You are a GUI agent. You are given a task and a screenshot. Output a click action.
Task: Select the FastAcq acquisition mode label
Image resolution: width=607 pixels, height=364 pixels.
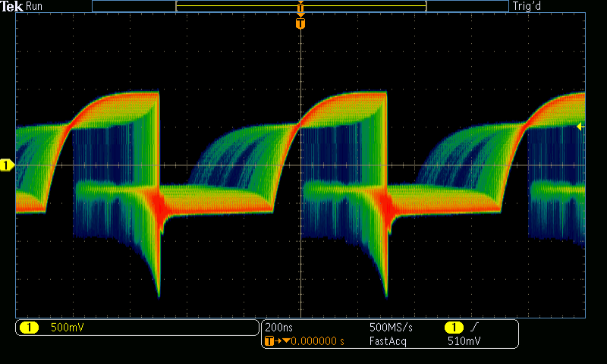point(390,341)
